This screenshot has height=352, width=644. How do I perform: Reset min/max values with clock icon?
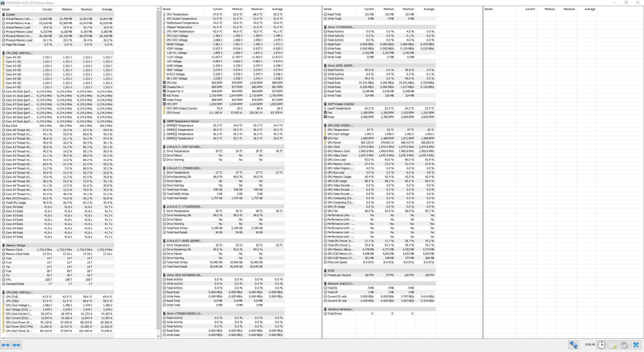coord(601,345)
